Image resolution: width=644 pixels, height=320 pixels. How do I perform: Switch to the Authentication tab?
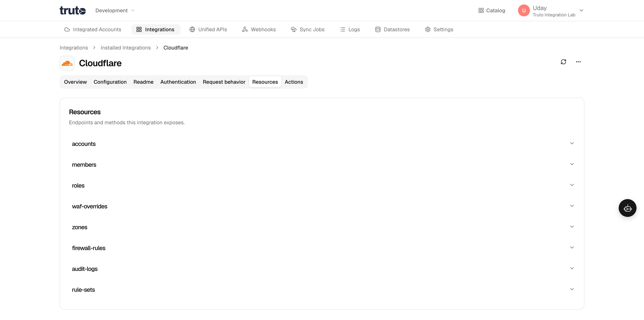coord(178,82)
